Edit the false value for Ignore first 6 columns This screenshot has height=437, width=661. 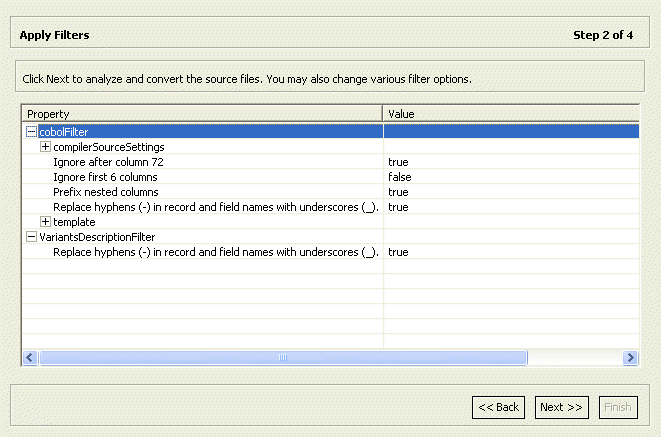click(x=511, y=177)
